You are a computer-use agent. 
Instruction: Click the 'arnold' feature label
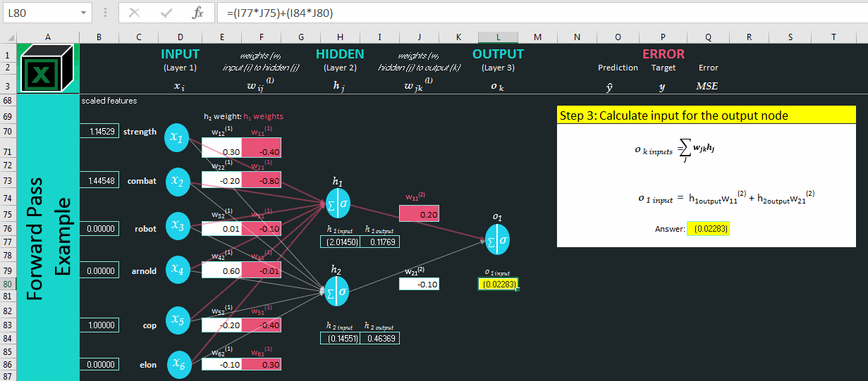tap(145, 271)
